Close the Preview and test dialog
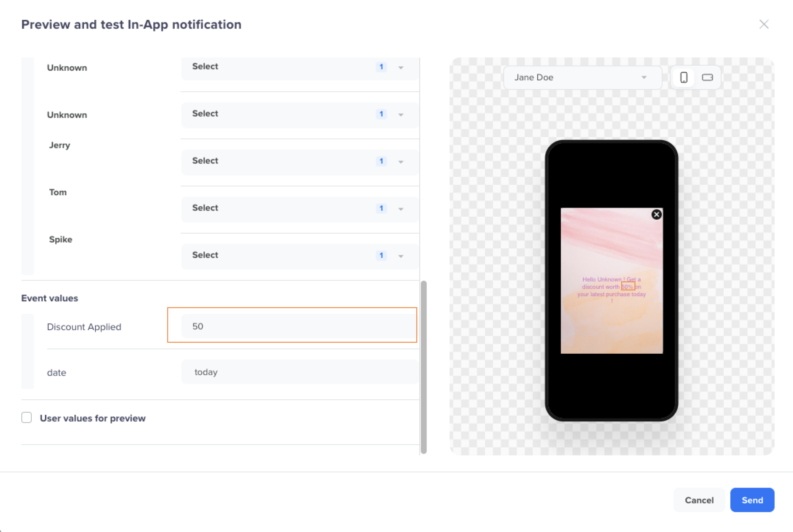 [x=764, y=24]
